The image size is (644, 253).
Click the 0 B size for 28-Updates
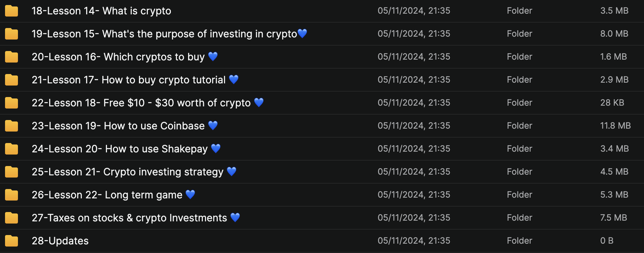[x=607, y=241]
